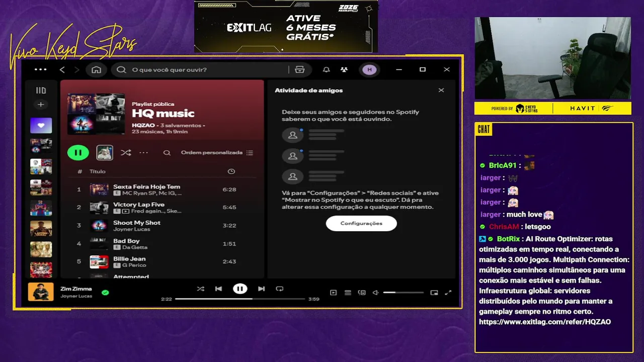Open the Browse icon in search bar

click(x=300, y=69)
